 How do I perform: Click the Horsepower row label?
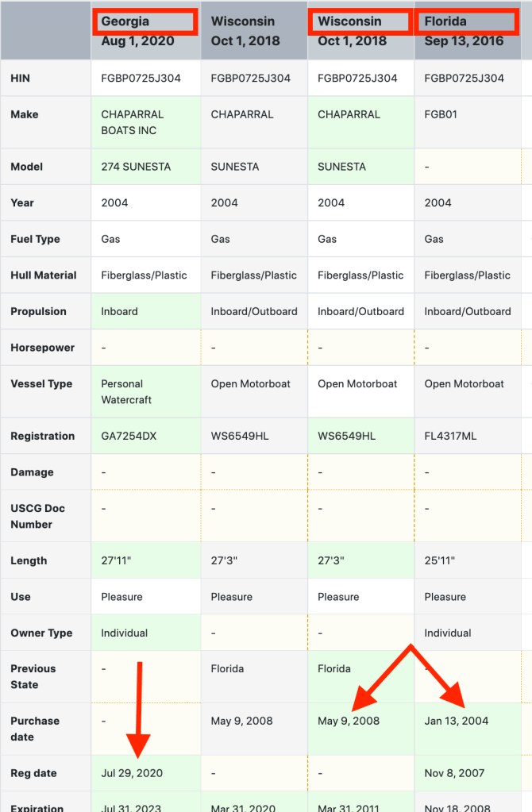point(42,348)
